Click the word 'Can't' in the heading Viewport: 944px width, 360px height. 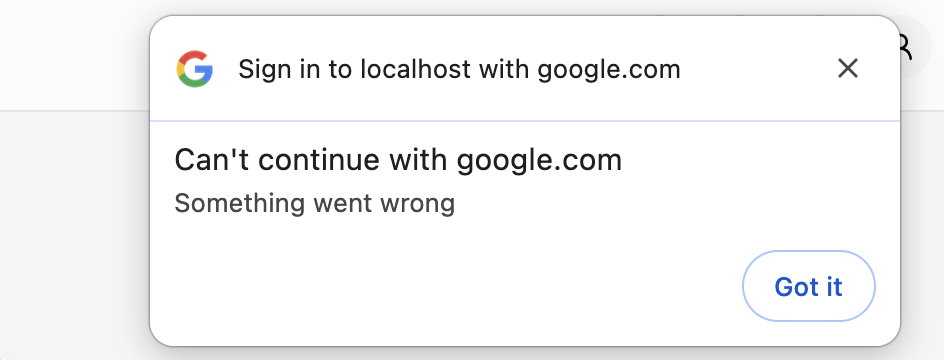click(212, 160)
